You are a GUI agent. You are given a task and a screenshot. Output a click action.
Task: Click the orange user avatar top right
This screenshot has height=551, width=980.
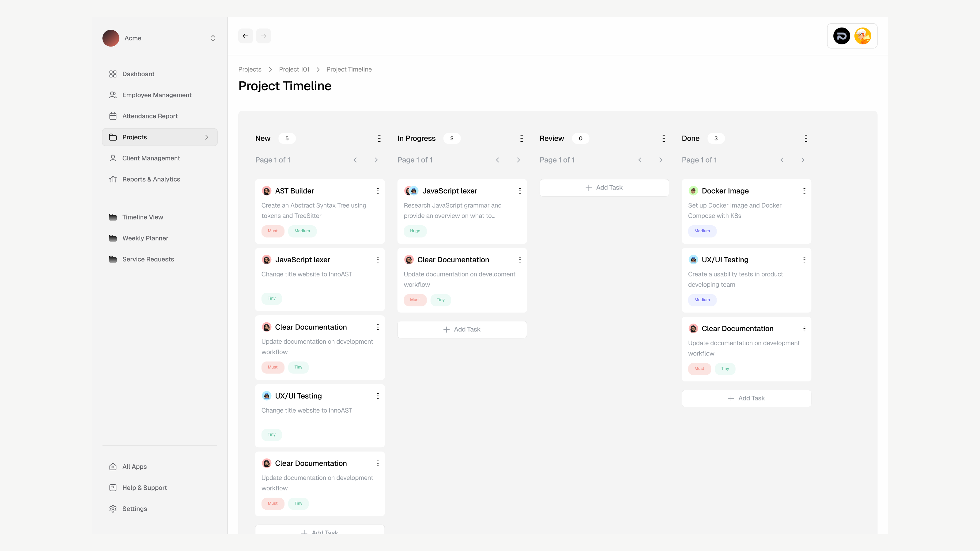pyautogui.click(x=862, y=36)
